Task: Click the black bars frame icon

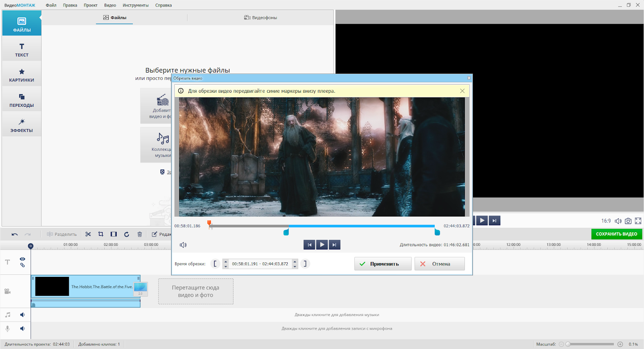Action: click(114, 234)
